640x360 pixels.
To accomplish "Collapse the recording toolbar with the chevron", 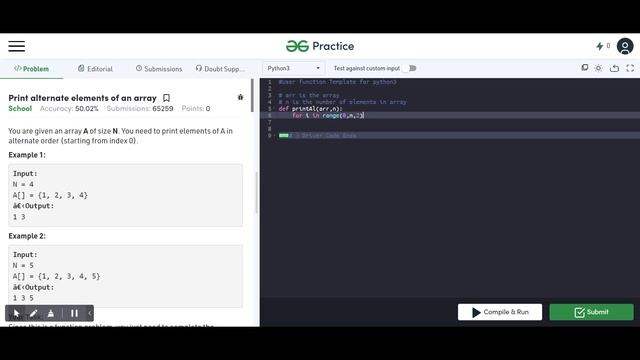I will click(x=89, y=313).
